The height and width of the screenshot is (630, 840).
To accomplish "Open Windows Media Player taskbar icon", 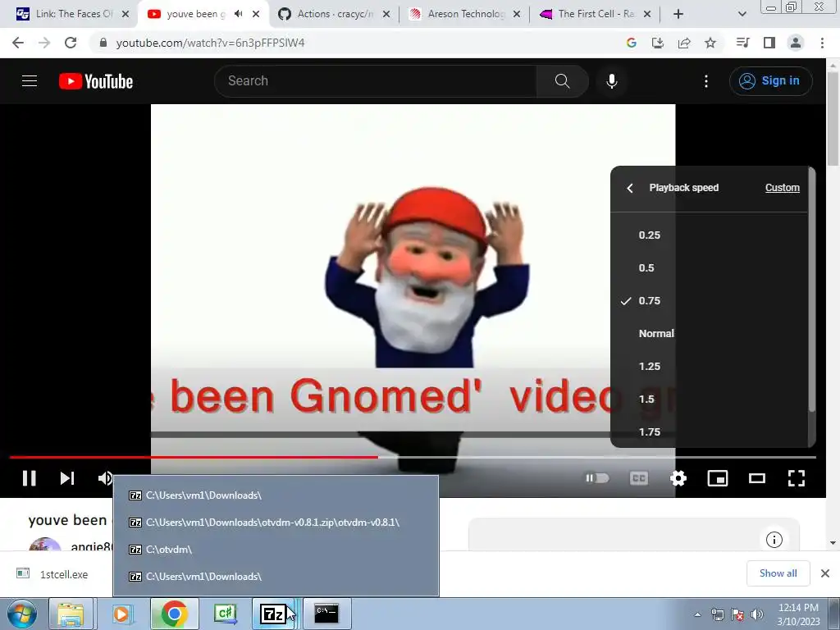I will [122, 614].
